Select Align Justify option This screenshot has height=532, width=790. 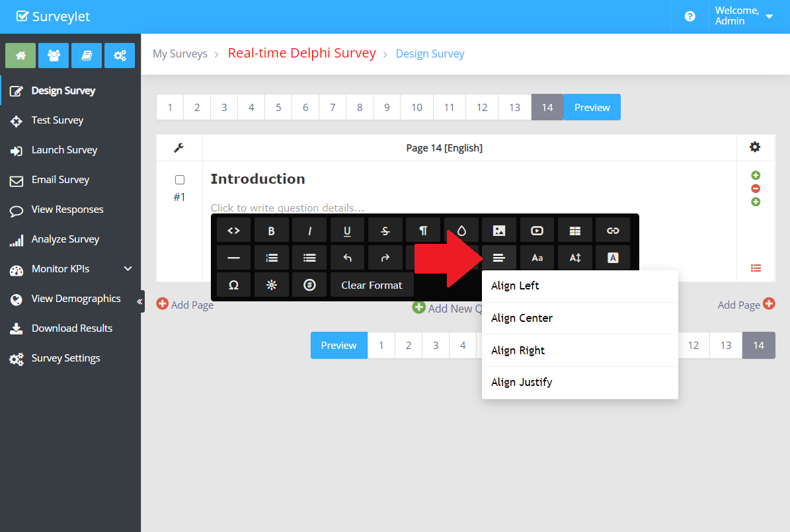(522, 382)
